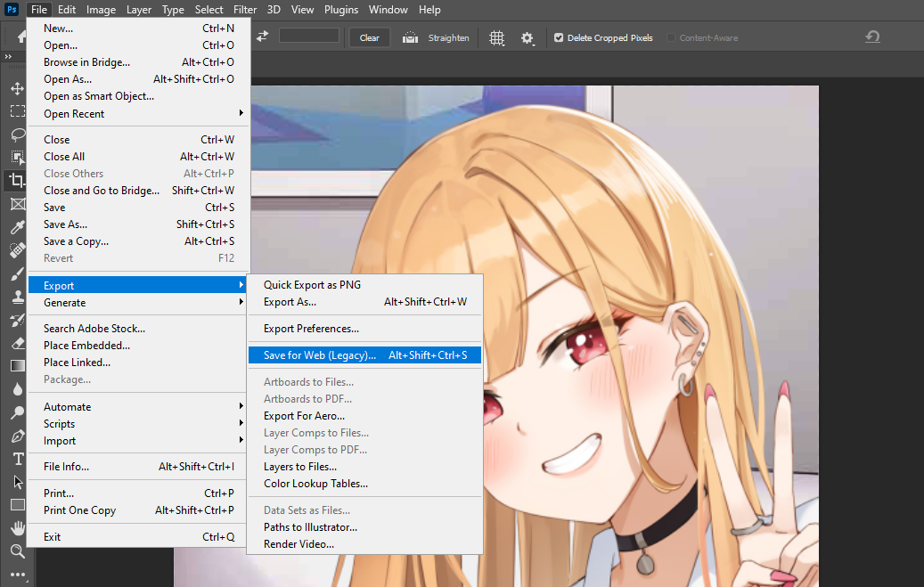Viewport: 924px width, 587px height.
Task: Choose Save As... in File menu
Action: coord(139,224)
